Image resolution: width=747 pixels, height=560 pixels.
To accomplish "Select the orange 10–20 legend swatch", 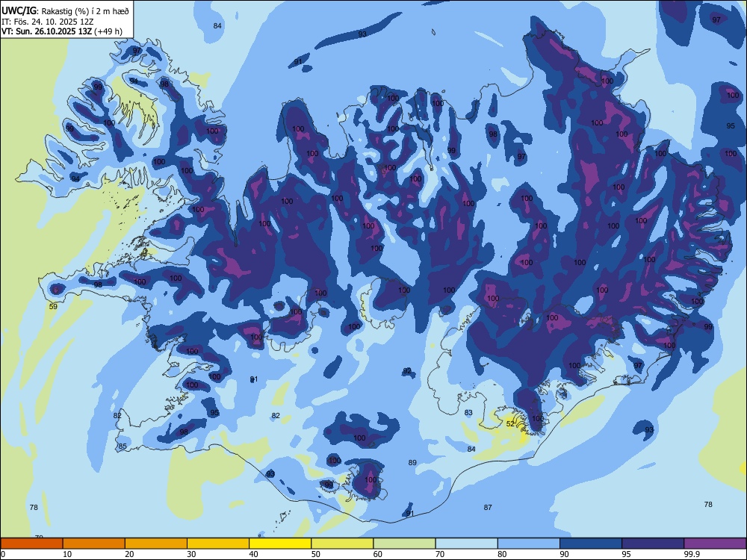I will pyautogui.click(x=94, y=544).
